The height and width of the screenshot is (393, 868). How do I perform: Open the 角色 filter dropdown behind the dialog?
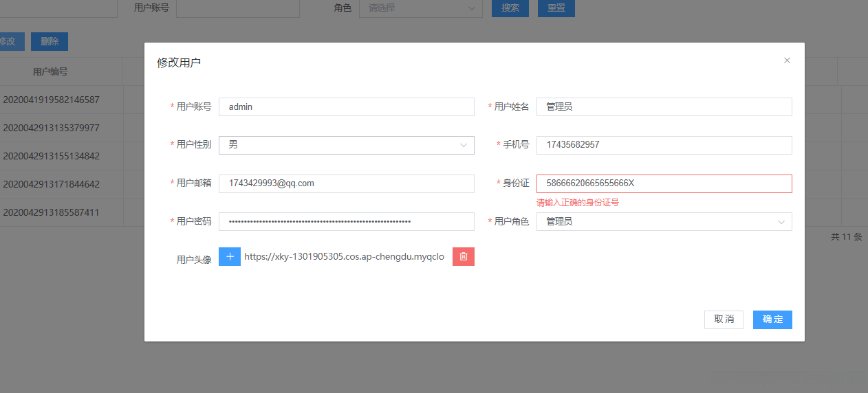pos(421,8)
